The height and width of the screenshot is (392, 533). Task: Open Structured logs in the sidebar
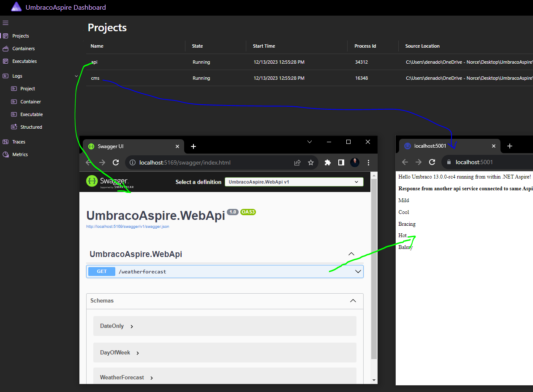(31, 127)
